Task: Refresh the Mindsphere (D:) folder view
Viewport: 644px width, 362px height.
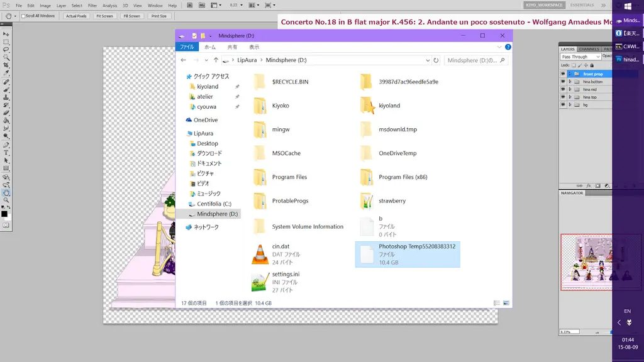Action: coord(436,60)
